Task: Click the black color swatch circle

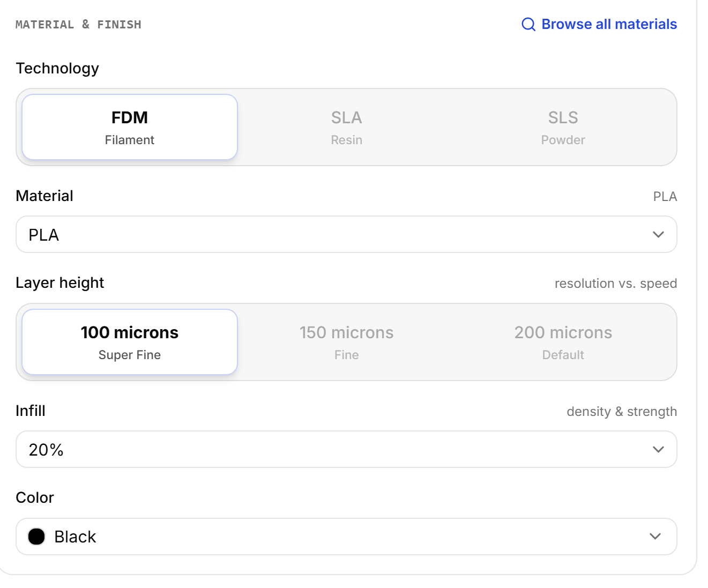Action: (x=36, y=537)
